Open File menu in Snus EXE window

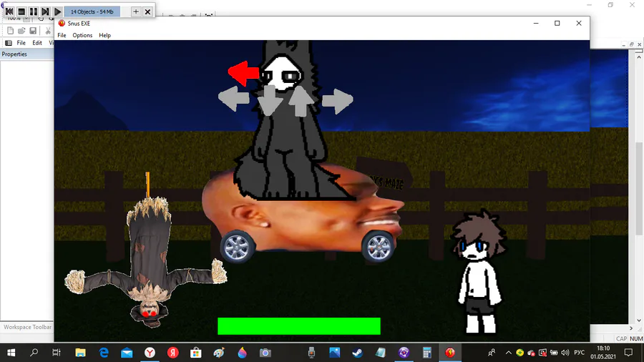(62, 35)
